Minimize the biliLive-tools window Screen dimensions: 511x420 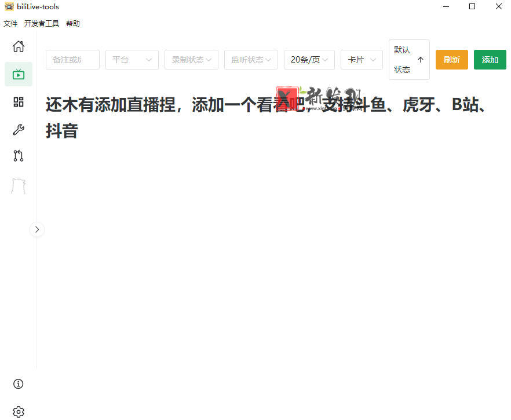tap(446, 6)
